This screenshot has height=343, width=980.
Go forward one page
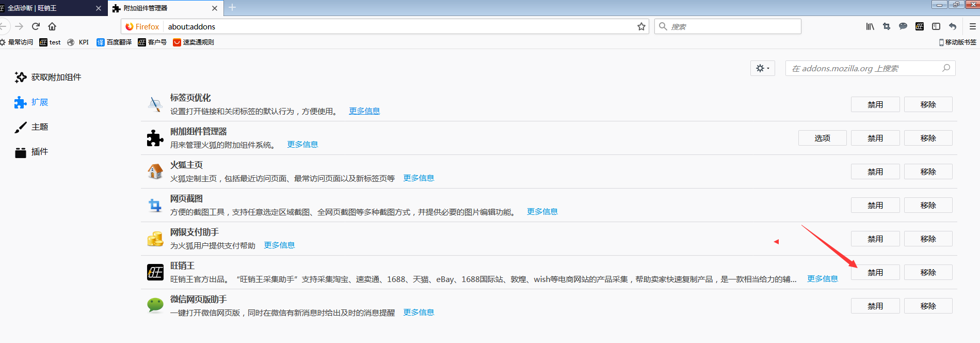(19, 26)
